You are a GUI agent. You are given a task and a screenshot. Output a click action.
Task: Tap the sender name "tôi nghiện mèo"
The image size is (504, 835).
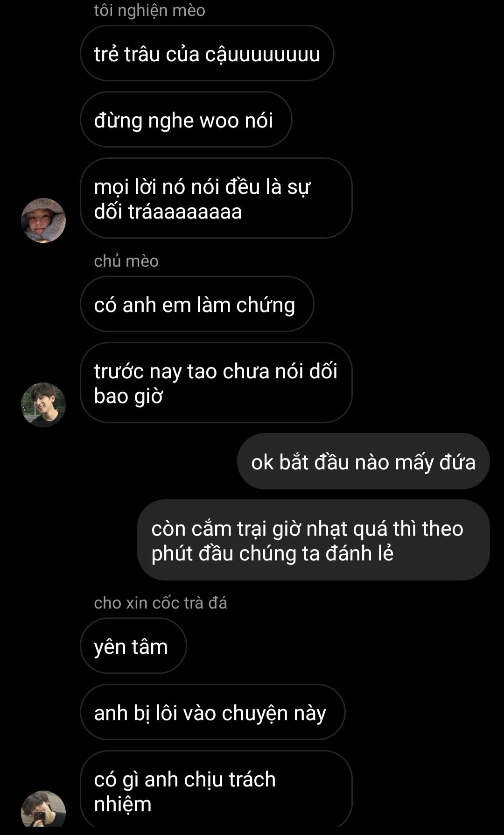pyautogui.click(x=149, y=10)
